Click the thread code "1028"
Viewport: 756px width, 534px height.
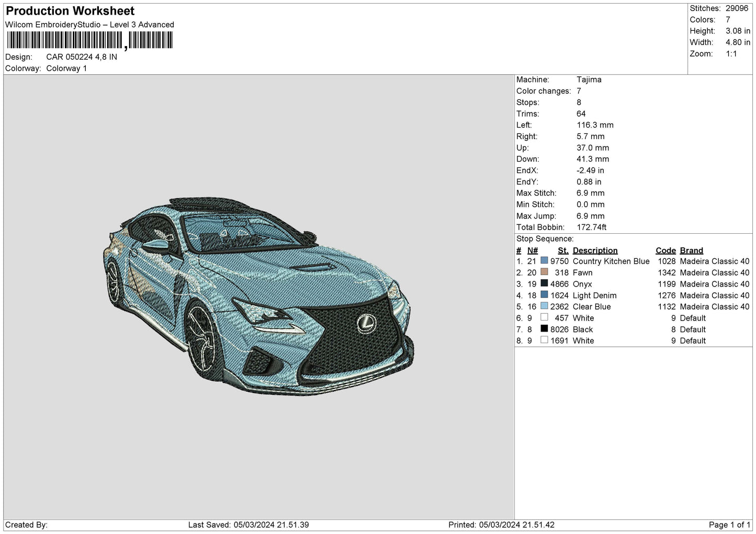coord(667,261)
